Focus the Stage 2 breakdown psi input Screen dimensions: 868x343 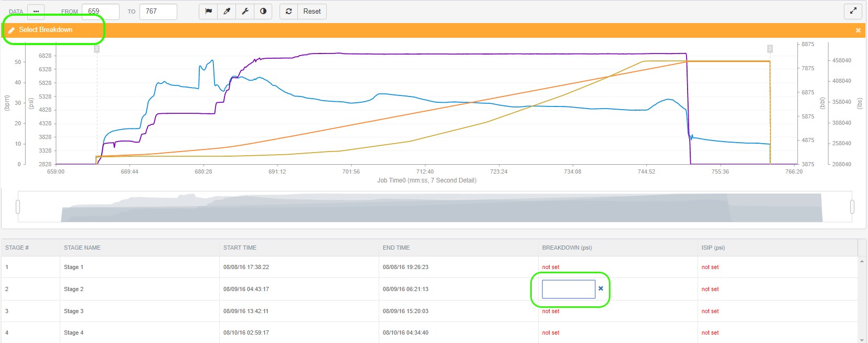568,289
